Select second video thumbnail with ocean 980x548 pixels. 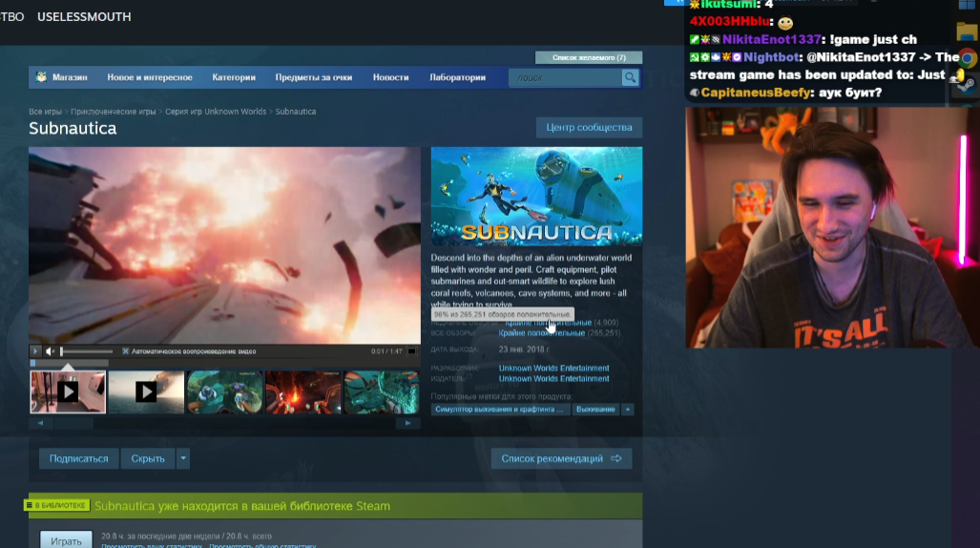(146, 392)
